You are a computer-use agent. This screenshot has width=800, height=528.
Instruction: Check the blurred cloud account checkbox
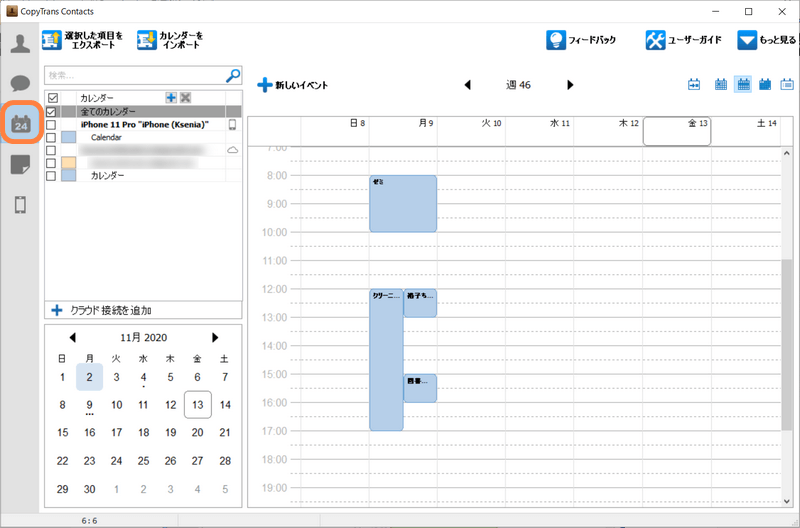[51, 150]
